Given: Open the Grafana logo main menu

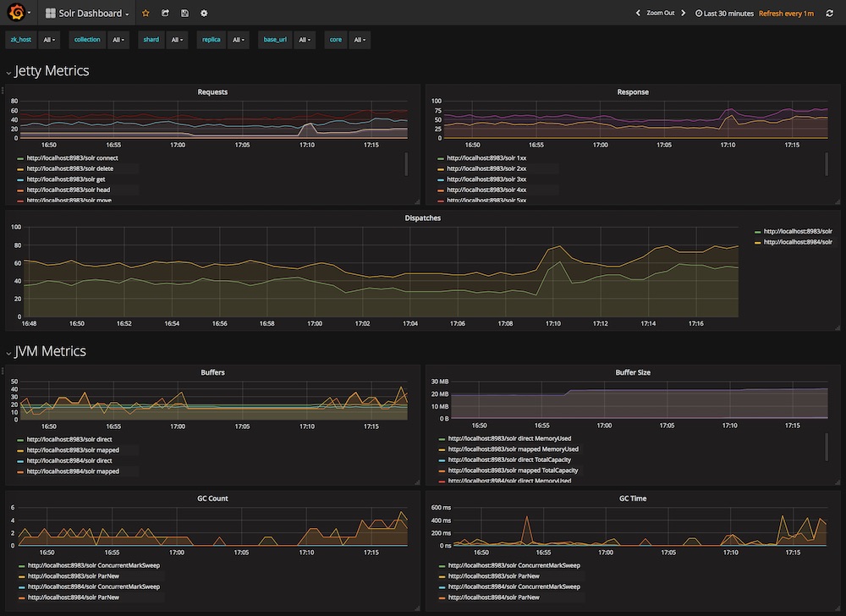Looking at the screenshot, I should pos(16,13).
